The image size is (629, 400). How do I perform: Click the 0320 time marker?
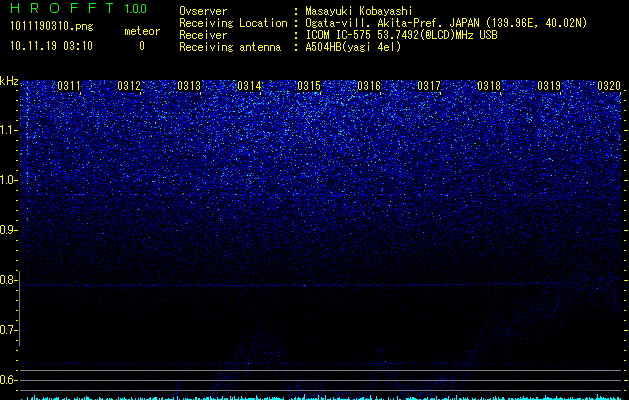tap(609, 86)
